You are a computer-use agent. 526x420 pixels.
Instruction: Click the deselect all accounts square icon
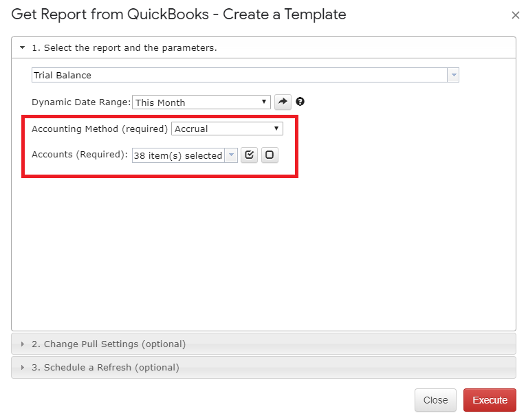click(x=270, y=155)
